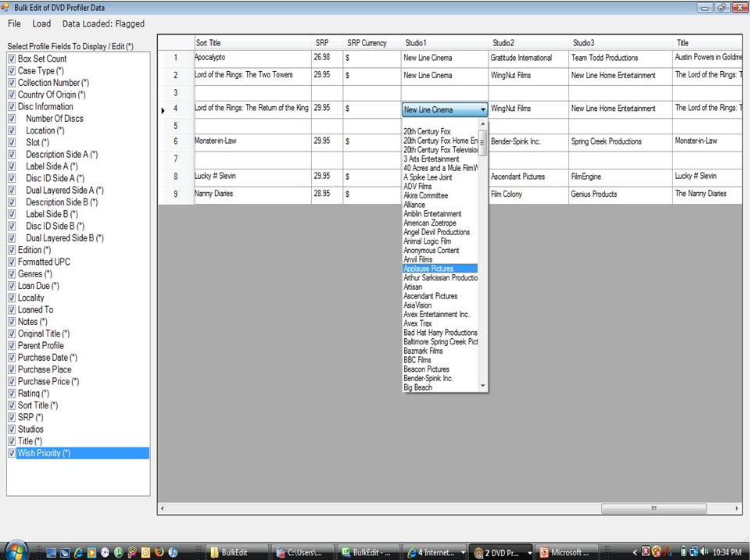Image resolution: width=752 pixels, height=560 pixels.
Task: Switch to Microsoft PowerPoint taskbar button
Action: pyautogui.click(x=566, y=552)
